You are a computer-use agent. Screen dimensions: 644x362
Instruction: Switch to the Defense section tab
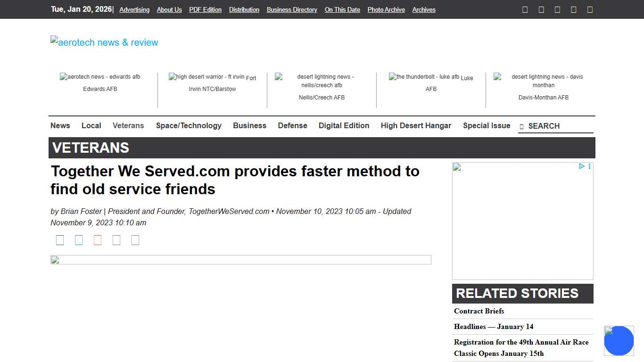292,125
